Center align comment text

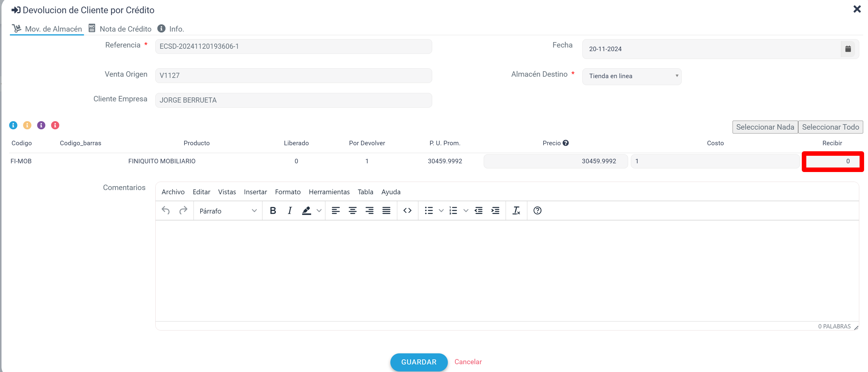click(352, 211)
